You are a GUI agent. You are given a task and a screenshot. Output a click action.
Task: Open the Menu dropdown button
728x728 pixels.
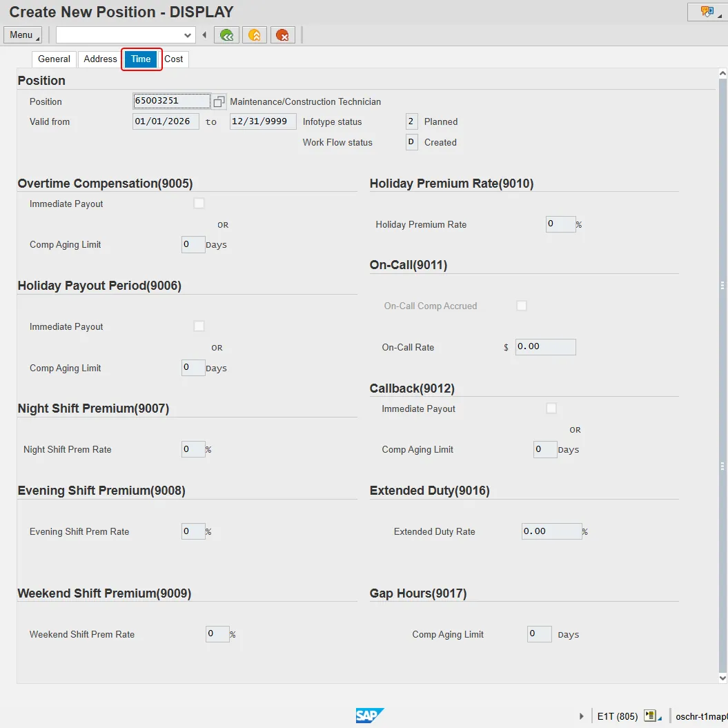click(x=23, y=35)
